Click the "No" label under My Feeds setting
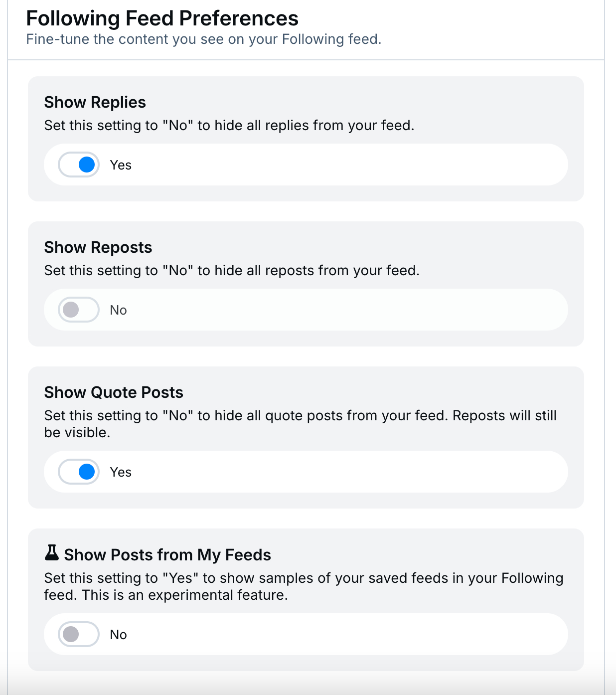The width and height of the screenshot is (616, 695). [x=119, y=635]
